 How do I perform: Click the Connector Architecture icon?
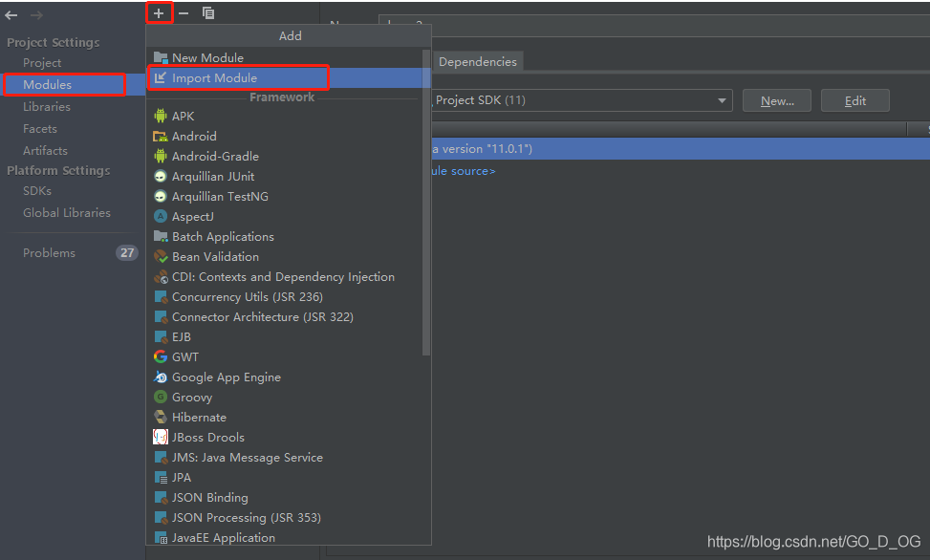[161, 316]
